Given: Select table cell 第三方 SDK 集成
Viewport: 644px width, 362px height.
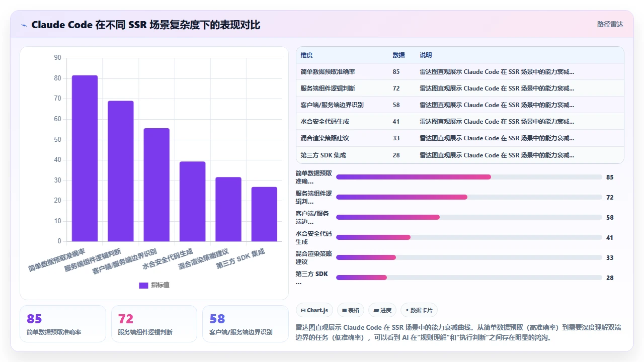Looking at the screenshot, I should [x=323, y=155].
